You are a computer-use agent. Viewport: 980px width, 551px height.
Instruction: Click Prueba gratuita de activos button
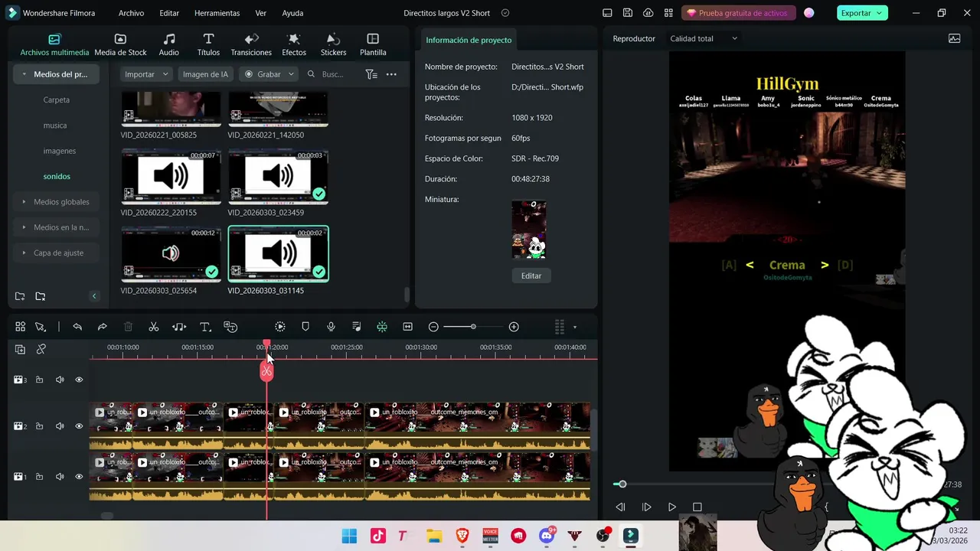(737, 13)
